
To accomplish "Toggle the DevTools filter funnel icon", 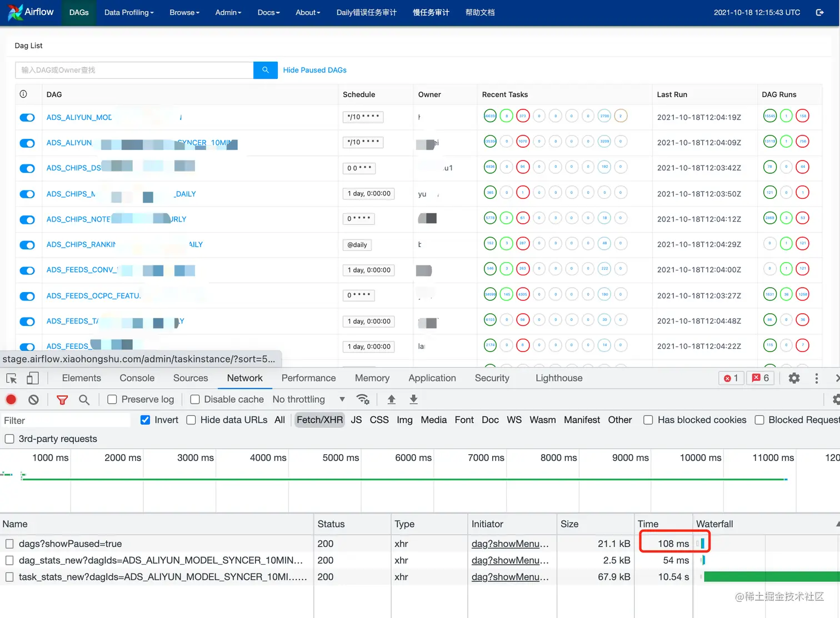I will coord(62,399).
